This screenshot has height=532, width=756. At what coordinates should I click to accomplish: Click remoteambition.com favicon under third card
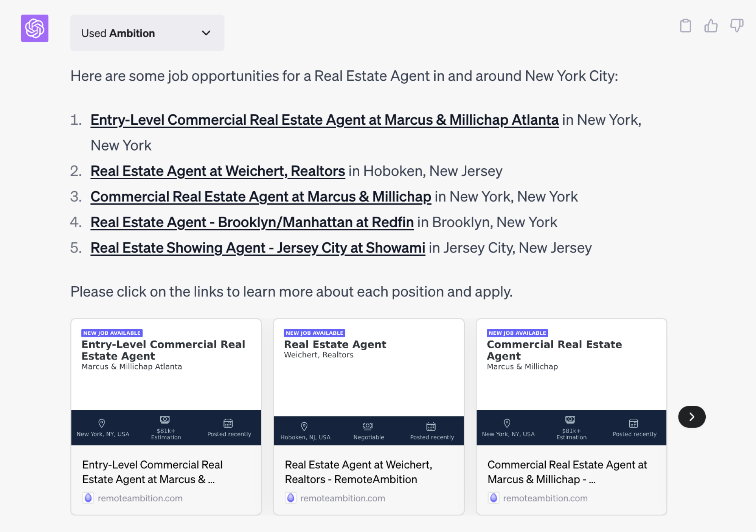coord(494,498)
